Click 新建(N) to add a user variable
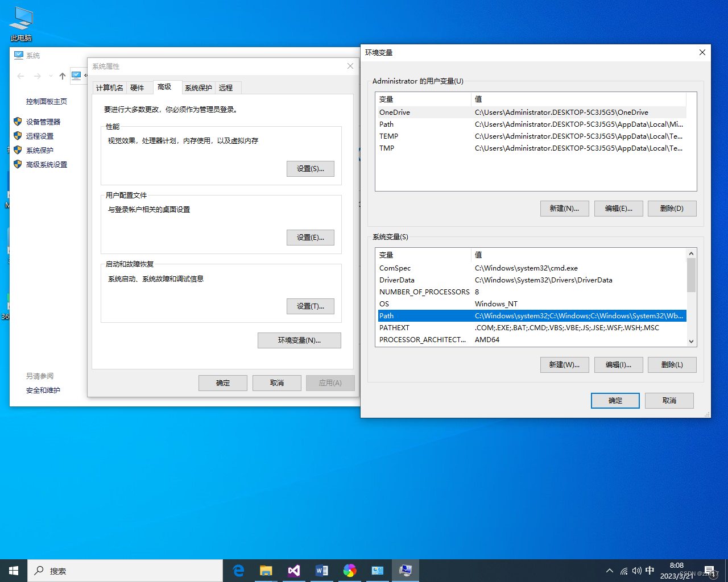This screenshot has width=728, height=582. pyautogui.click(x=564, y=208)
